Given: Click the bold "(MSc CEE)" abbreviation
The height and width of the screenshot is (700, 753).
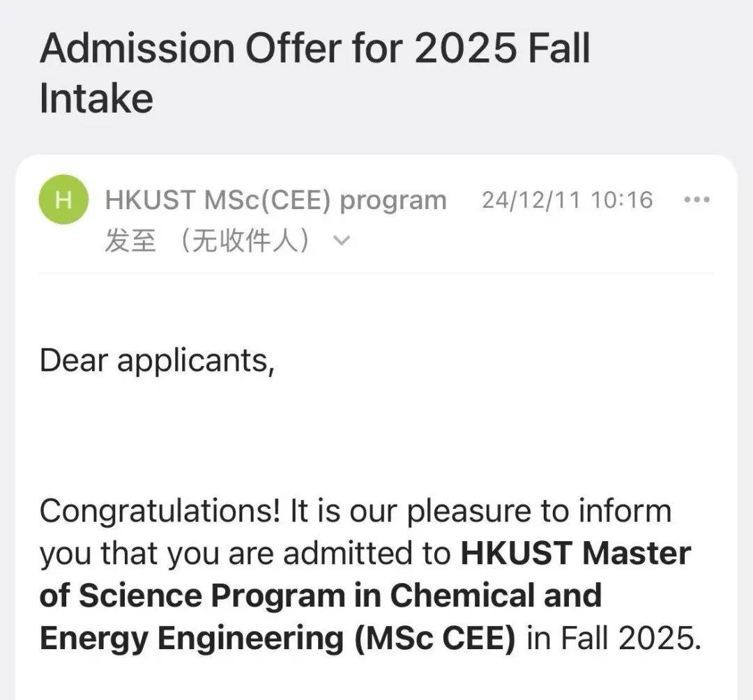Looking at the screenshot, I should (x=435, y=639).
